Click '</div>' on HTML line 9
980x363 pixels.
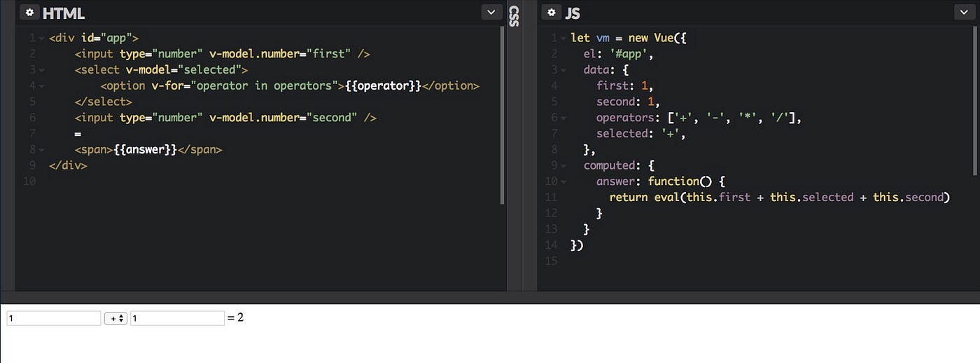pos(68,166)
